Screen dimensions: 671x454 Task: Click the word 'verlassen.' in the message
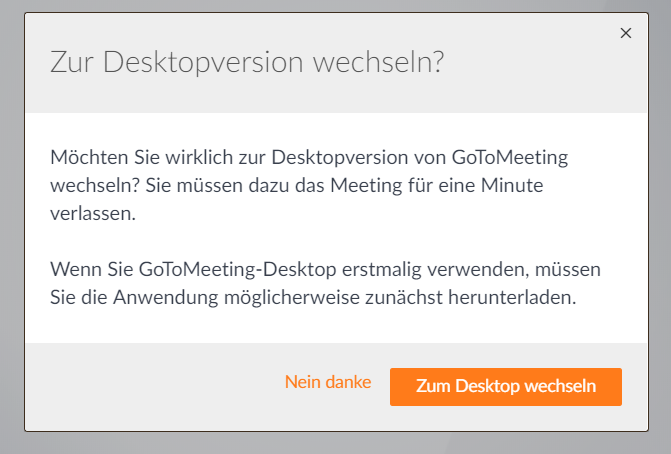coord(92,213)
